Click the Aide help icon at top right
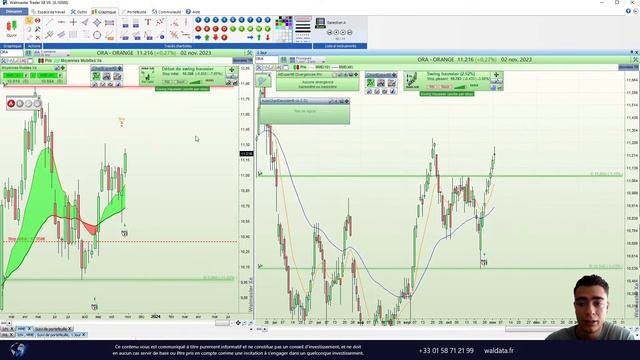 click(628, 11)
